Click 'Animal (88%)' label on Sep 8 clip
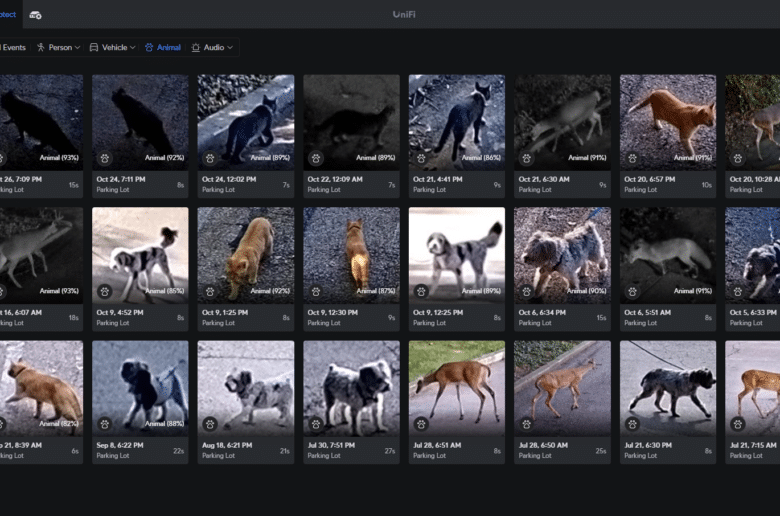The height and width of the screenshot is (516, 780). pos(164,423)
